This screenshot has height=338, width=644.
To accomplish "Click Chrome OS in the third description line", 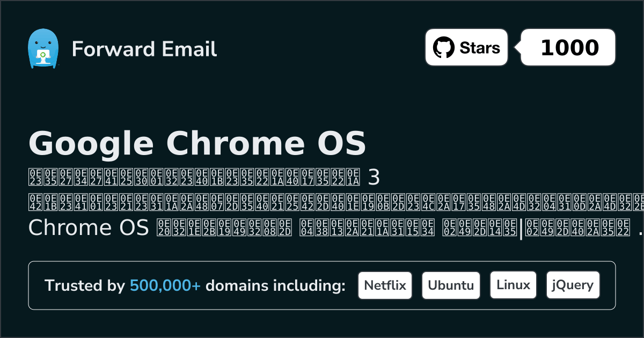I will tap(88, 228).
